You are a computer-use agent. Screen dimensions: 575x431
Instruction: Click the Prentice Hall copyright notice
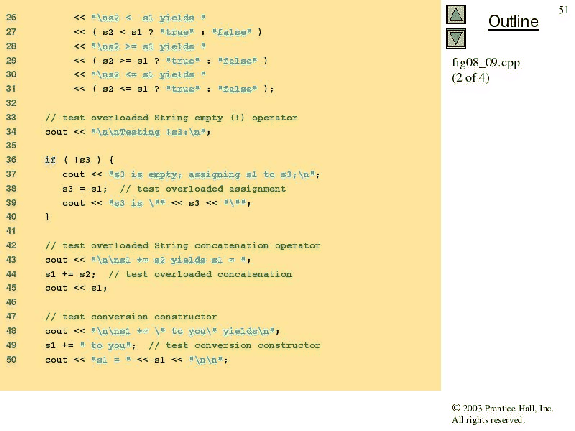tap(502, 414)
